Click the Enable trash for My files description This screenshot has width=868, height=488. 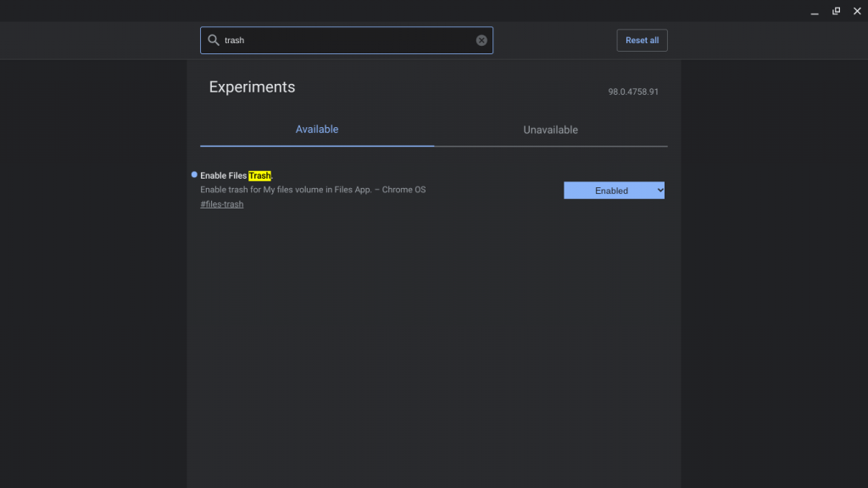313,189
